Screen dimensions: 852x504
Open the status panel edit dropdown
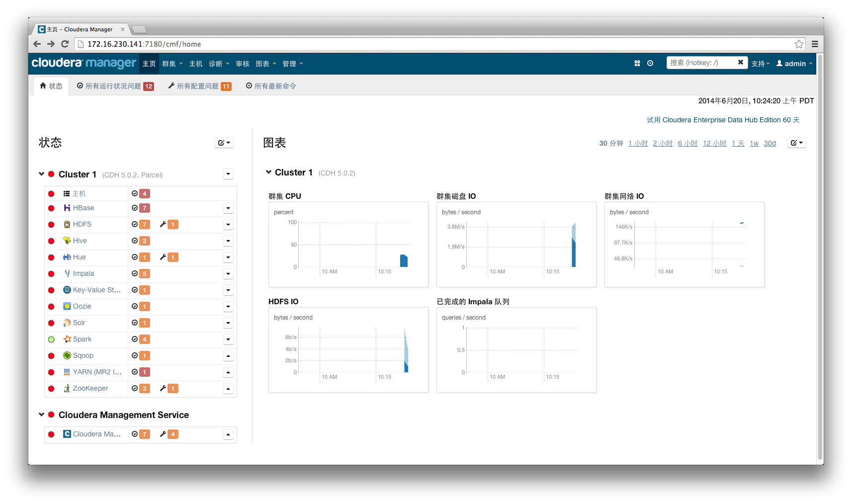pyautogui.click(x=224, y=143)
